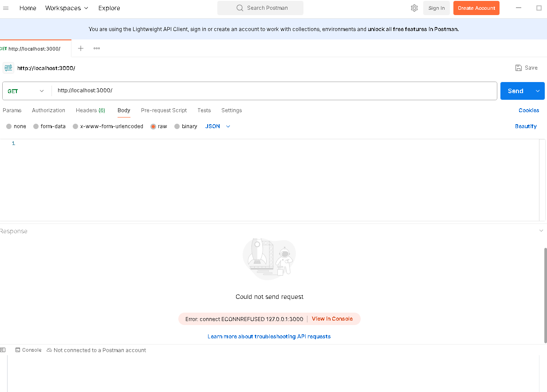Switch to the Authorization tab
The height and width of the screenshot is (392, 547).
coord(48,110)
